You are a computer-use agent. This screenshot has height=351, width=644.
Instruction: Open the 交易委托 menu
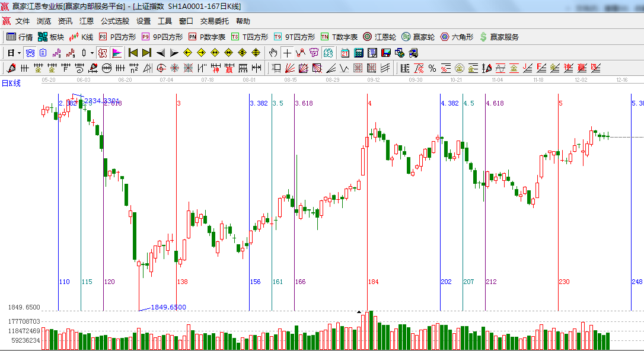214,21
